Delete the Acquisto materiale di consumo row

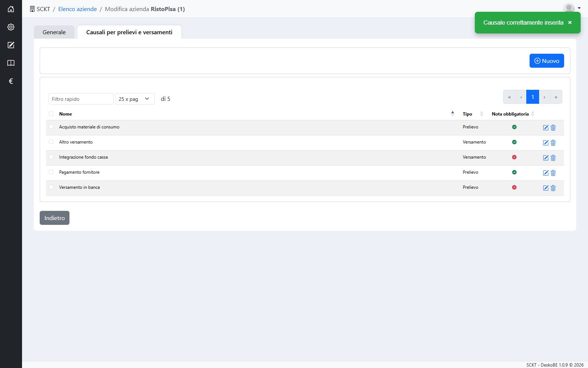pyautogui.click(x=553, y=128)
